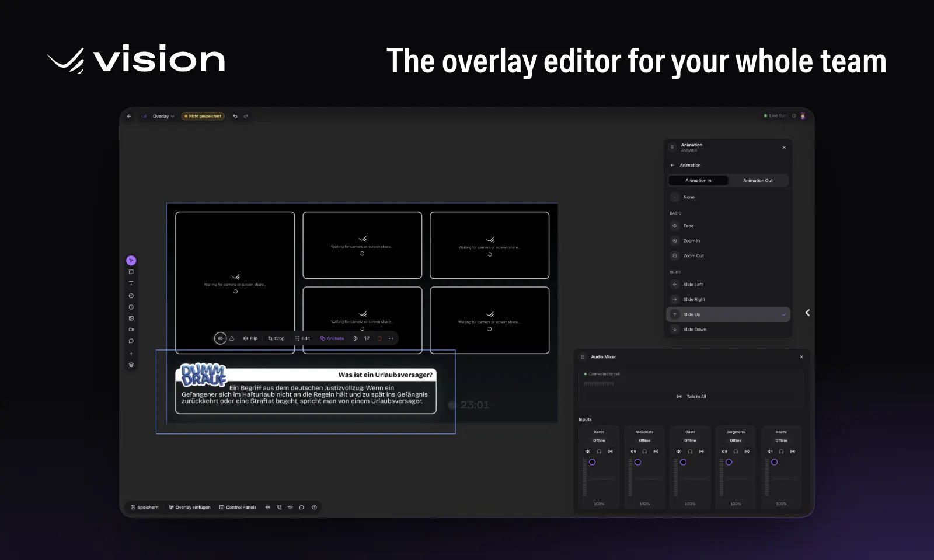Switch to the Animation Out tab
The image size is (934, 560).
coord(758,181)
